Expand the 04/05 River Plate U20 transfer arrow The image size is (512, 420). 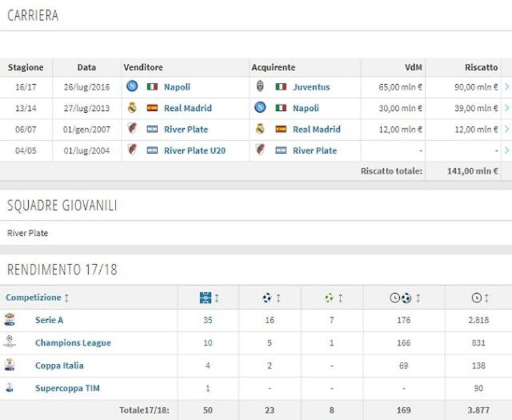coord(507,150)
